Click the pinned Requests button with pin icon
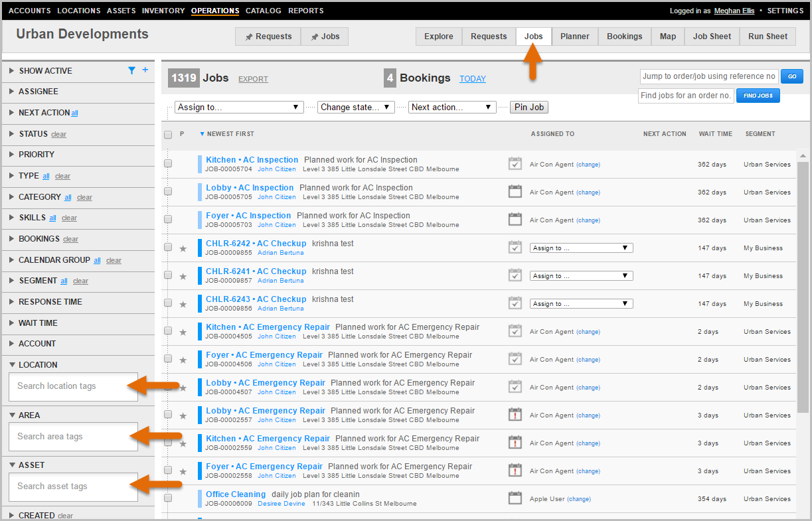 click(x=268, y=37)
